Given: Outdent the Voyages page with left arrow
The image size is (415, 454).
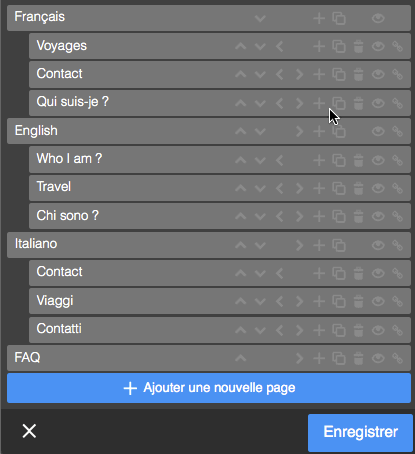Looking at the screenshot, I should point(280,46).
